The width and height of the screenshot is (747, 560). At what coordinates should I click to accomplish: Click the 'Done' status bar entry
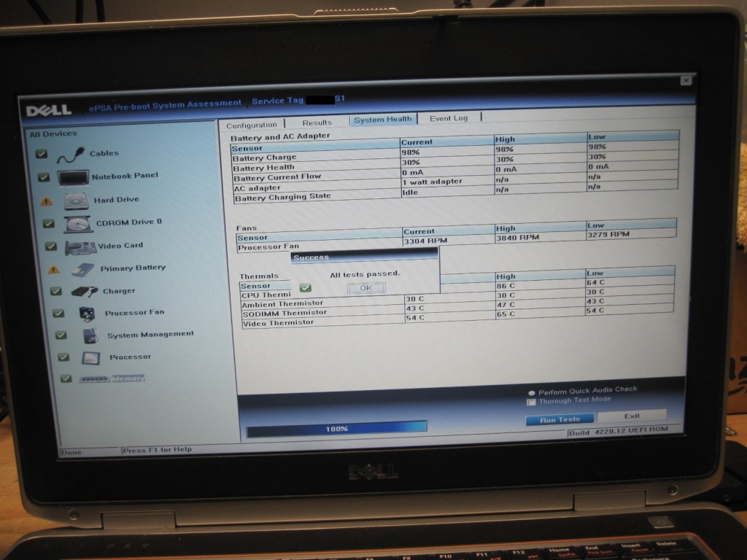71,452
